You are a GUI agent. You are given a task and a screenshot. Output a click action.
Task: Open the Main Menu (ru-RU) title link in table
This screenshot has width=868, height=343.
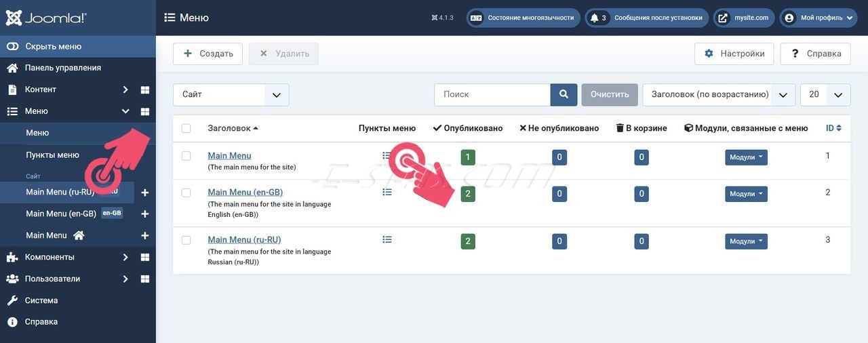point(244,240)
